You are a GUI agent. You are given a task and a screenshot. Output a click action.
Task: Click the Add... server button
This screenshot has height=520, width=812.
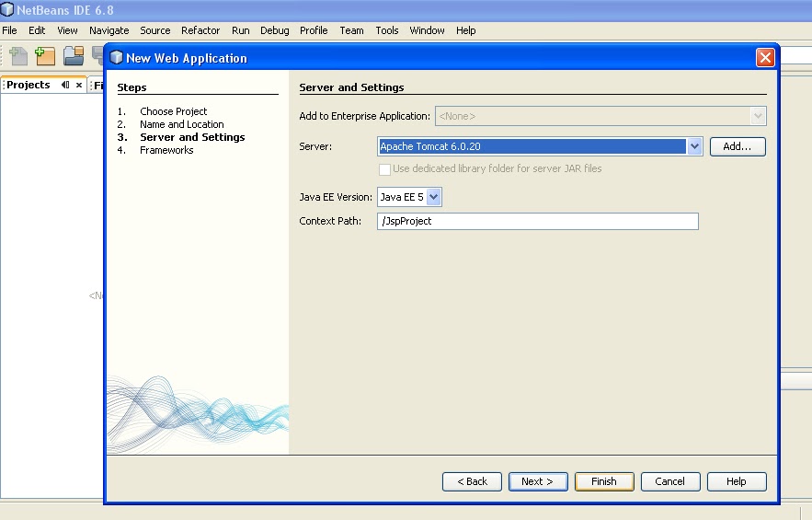click(738, 146)
